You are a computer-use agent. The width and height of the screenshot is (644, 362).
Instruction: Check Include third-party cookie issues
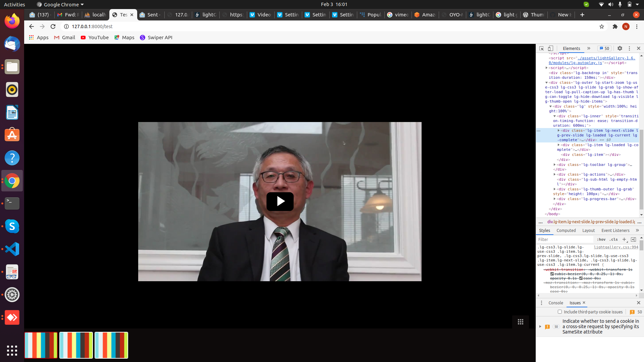[559, 312]
